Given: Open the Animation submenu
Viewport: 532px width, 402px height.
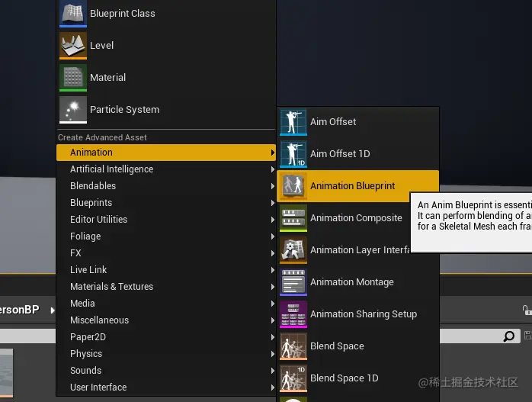Looking at the screenshot, I should click(x=166, y=153).
